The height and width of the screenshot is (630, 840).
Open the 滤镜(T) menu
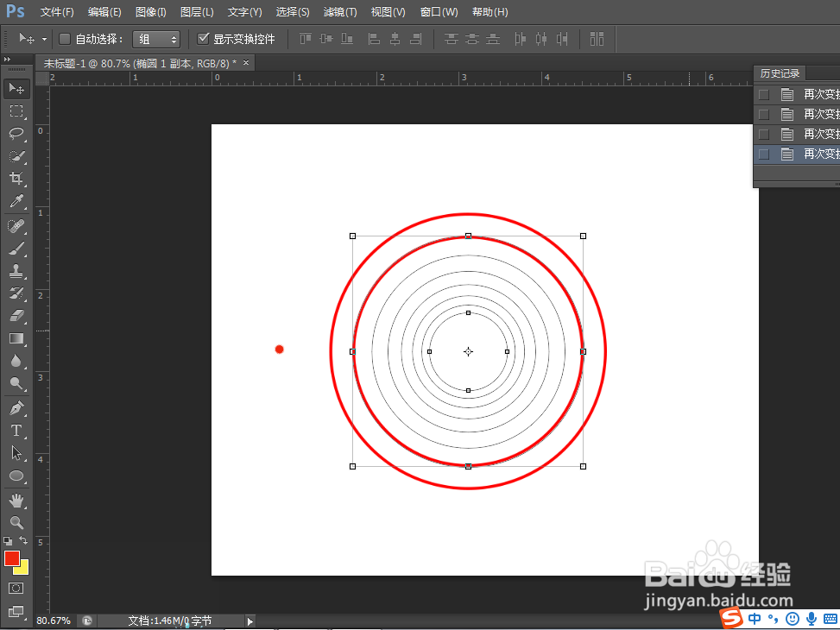[340, 12]
